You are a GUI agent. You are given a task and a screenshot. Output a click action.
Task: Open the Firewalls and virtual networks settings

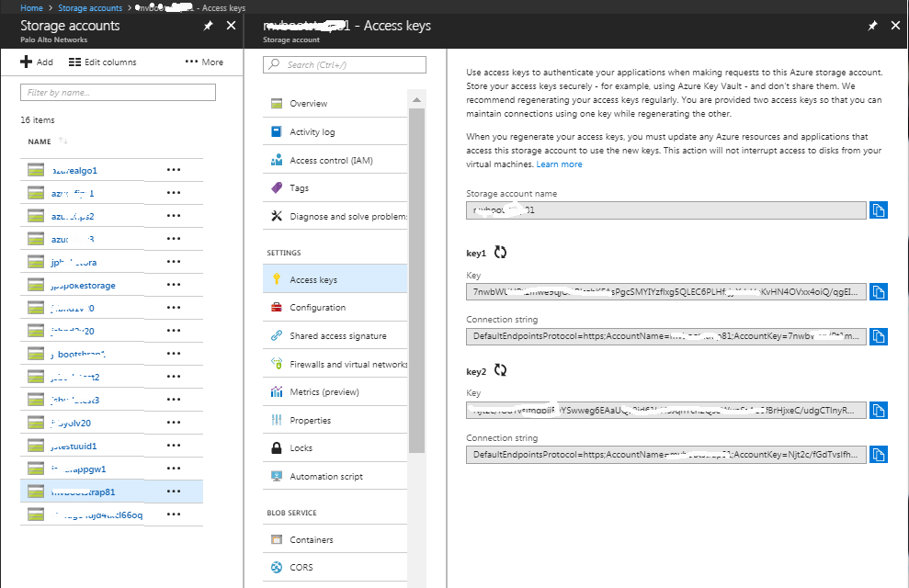347,364
